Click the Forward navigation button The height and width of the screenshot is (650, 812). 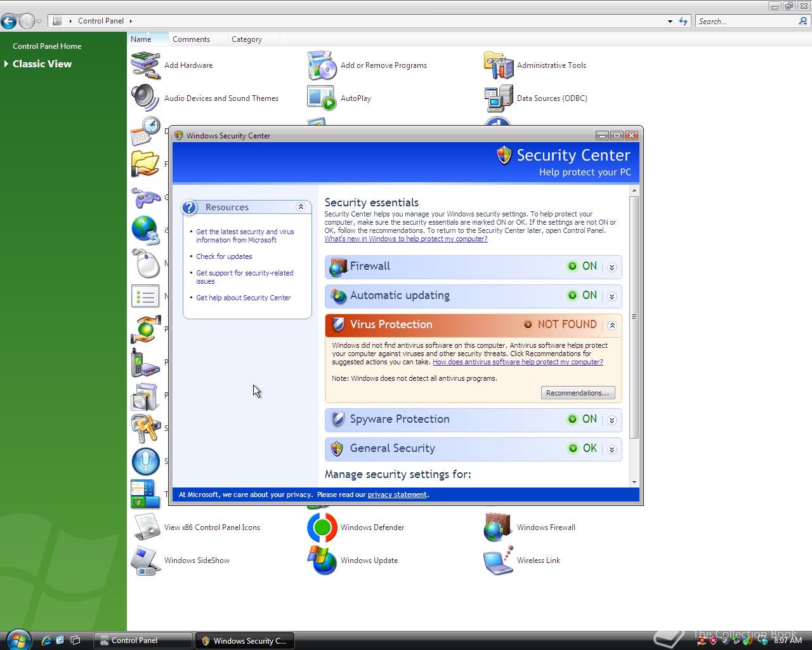[x=27, y=22]
